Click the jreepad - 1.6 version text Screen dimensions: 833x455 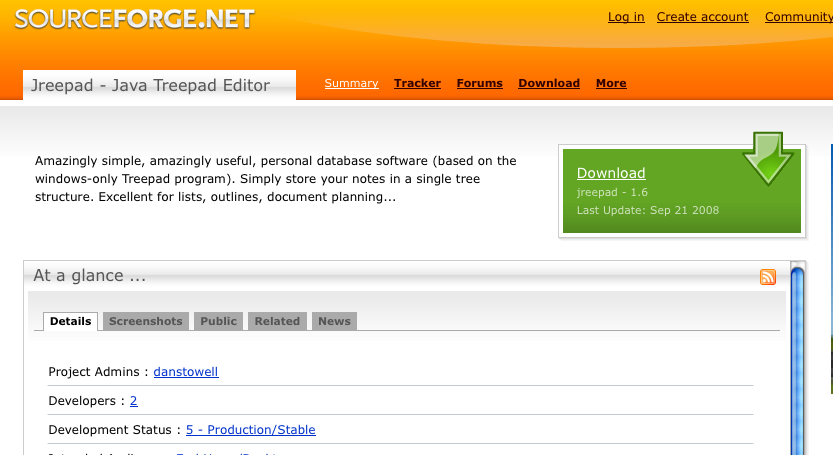[x=612, y=192]
